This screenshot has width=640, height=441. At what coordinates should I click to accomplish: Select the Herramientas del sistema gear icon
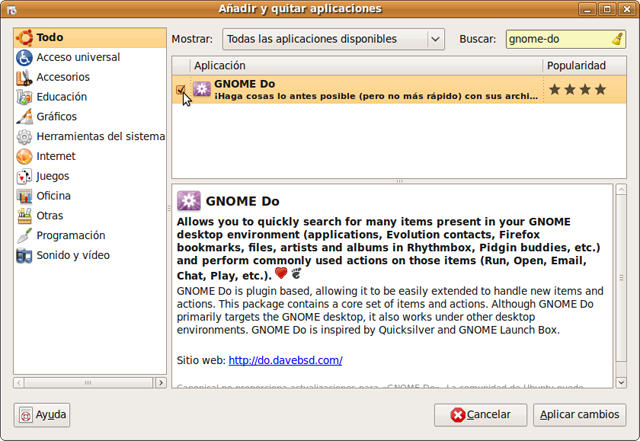click(25, 137)
